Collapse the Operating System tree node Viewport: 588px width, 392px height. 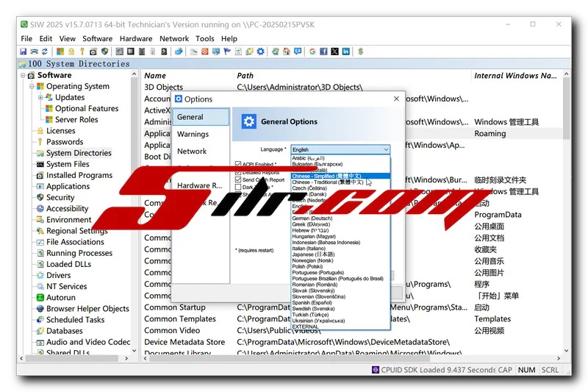click(x=32, y=86)
